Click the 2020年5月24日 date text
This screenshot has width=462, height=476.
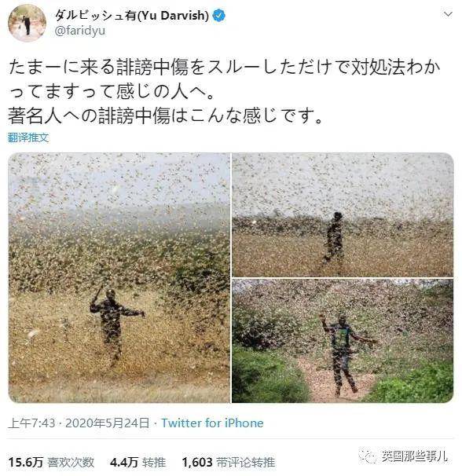click(x=107, y=423)
